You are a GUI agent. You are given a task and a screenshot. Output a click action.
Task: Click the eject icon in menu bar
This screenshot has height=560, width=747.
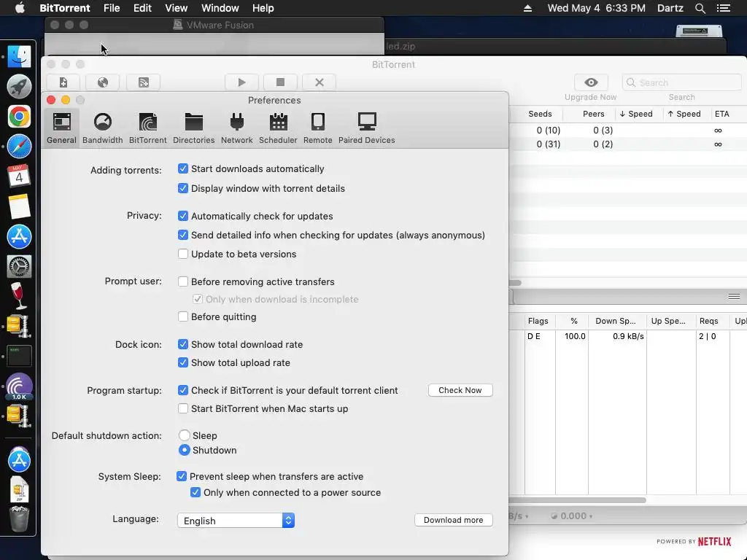point(527,8)
